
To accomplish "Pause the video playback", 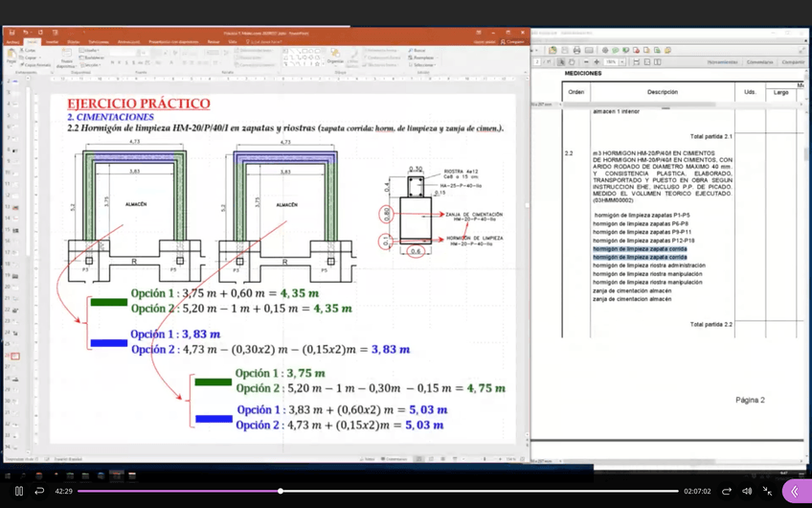I will [x=18, y=491].
